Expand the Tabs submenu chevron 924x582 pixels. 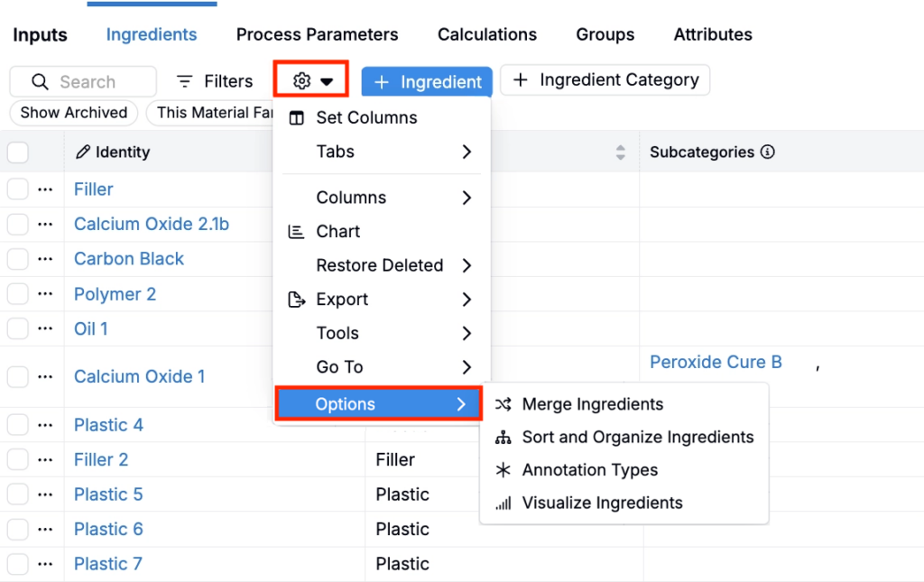[467, 152]
